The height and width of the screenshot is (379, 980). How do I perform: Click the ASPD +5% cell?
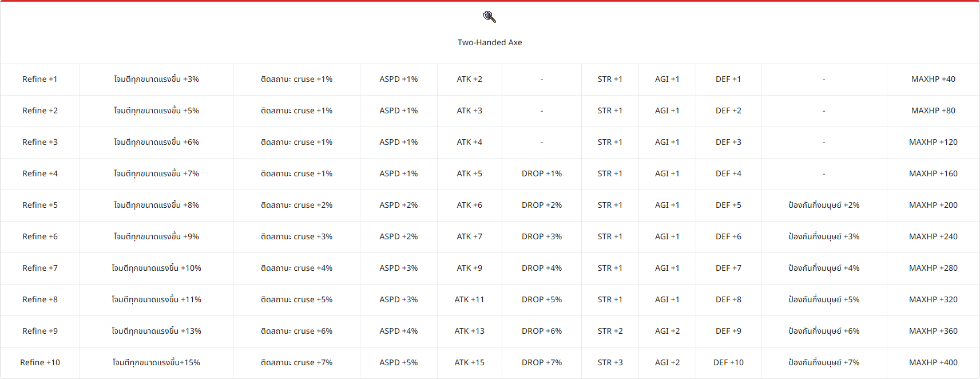click(x=399, y=362)
